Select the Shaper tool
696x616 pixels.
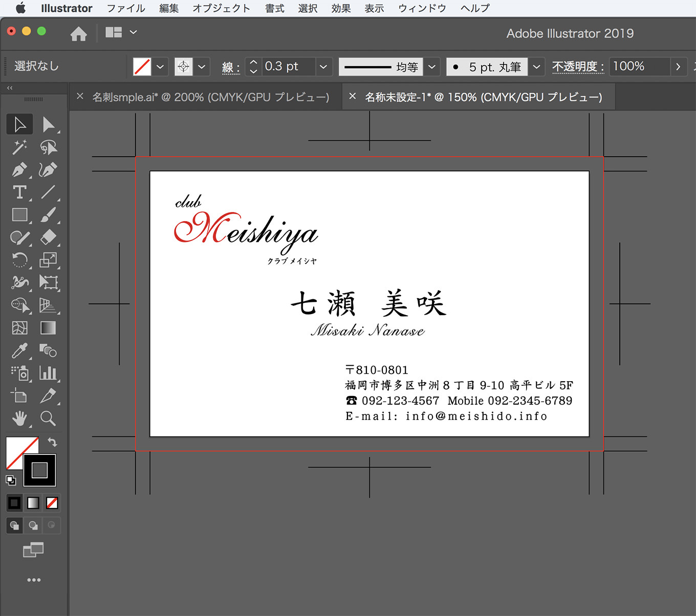point(20,237)
